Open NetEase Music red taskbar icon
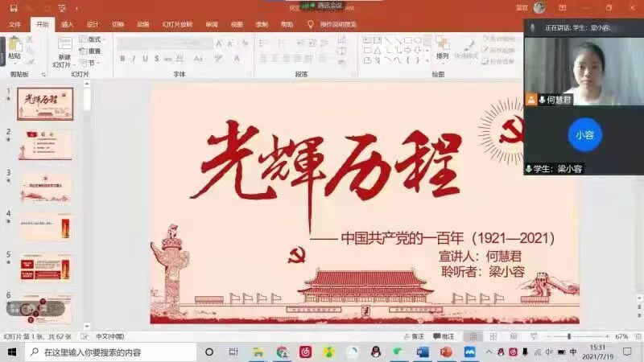 tap(305, 352)
